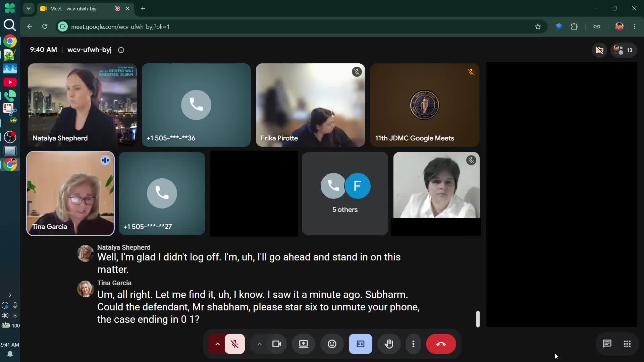
Task: Click the Present now screen share icon
Action: (304, 344)
